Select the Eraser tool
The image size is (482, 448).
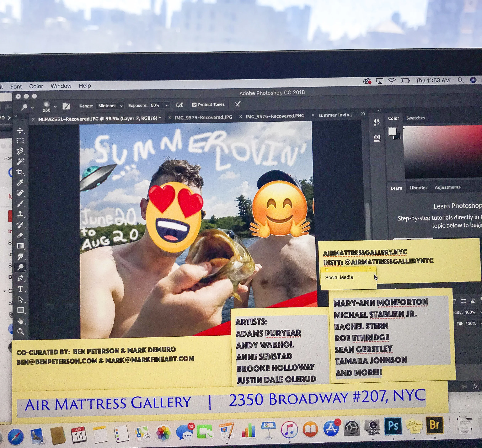(20, 235)
